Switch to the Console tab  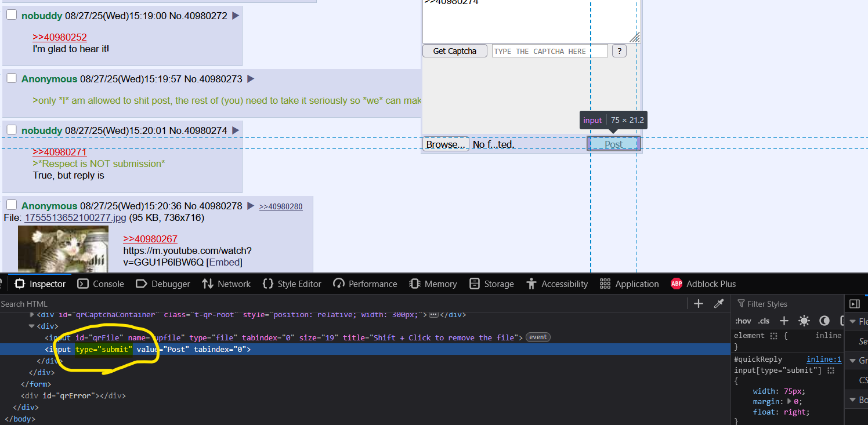tap(101, 284)
